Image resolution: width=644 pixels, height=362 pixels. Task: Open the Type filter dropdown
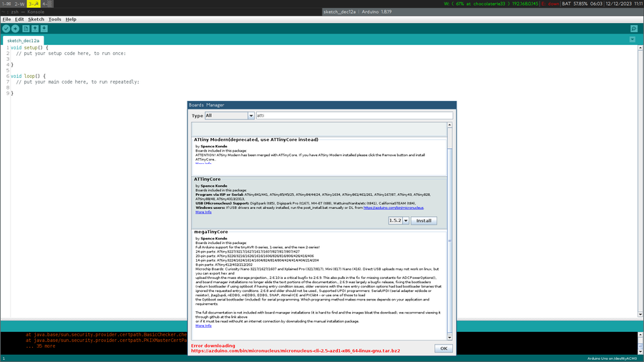(x=229, y=116)
